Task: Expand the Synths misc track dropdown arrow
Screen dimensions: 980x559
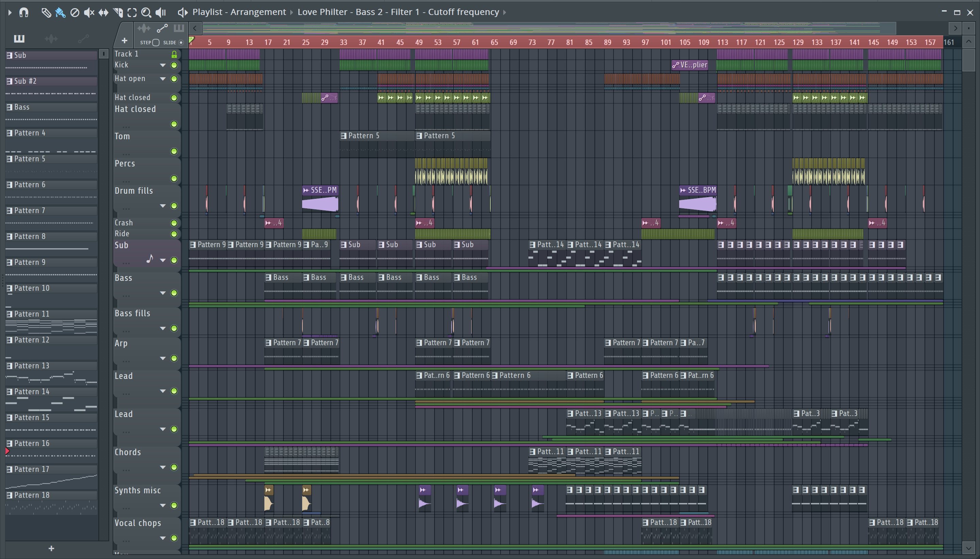Action: pyautogui.click(x=163, y=505)
